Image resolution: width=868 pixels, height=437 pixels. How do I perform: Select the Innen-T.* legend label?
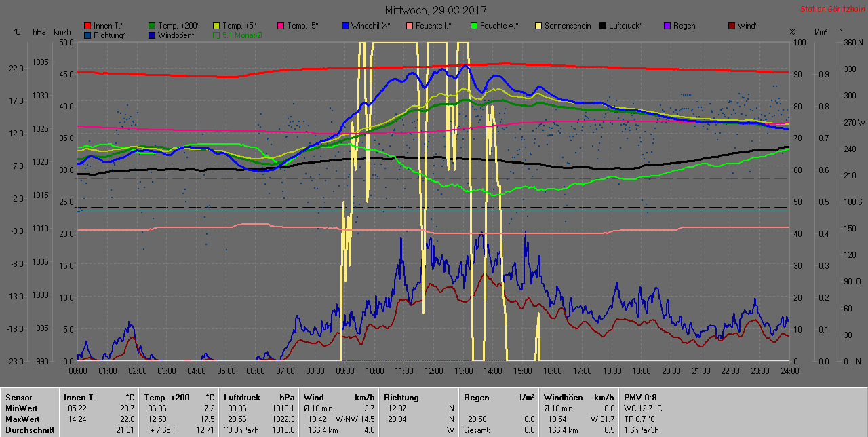pyautogui.click(x=108, y=26)
